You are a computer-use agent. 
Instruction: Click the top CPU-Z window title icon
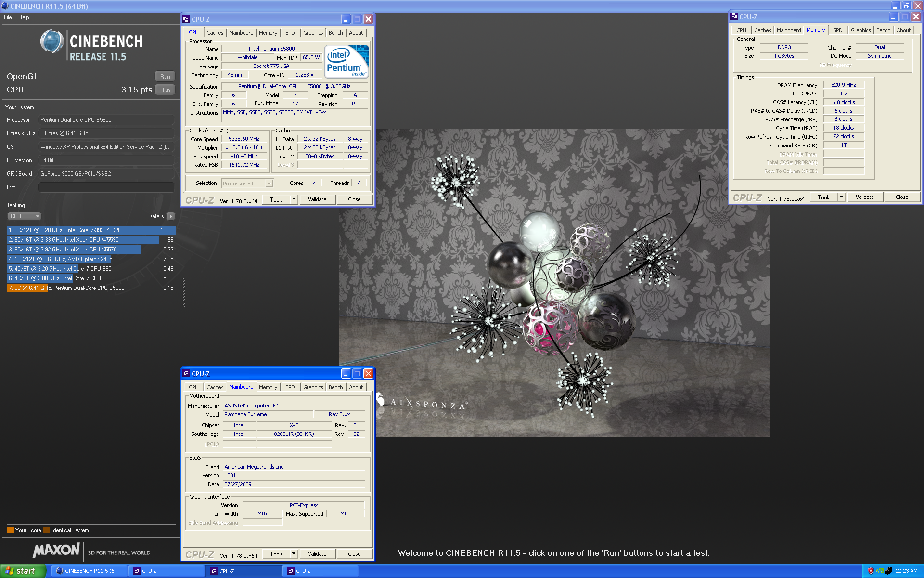(x=187, y=19)
